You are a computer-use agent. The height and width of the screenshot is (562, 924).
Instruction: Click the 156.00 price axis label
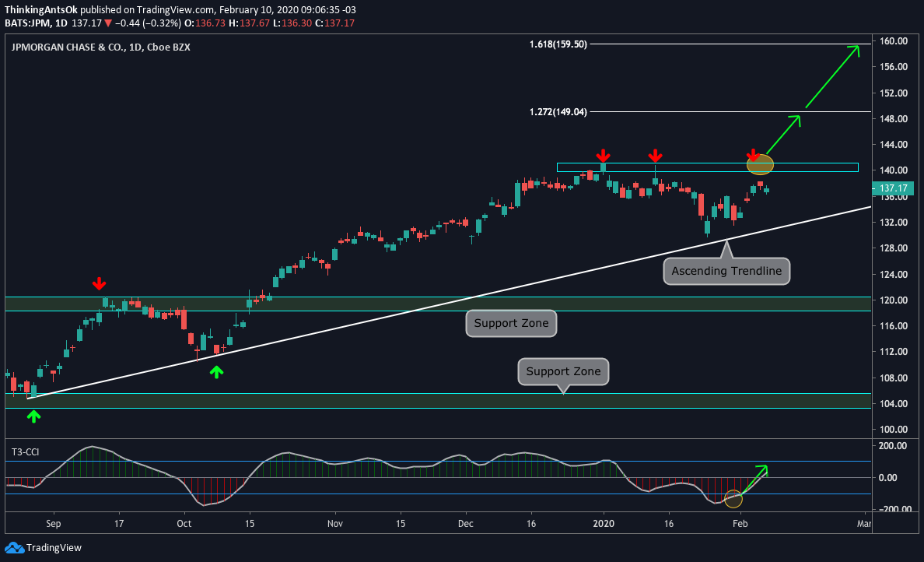coord(894,67)
